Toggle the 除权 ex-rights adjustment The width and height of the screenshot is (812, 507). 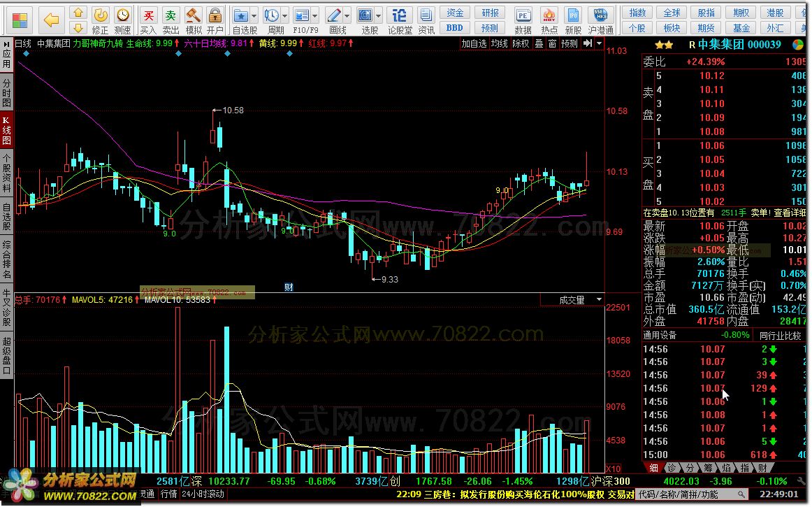[x=521, y=43]
